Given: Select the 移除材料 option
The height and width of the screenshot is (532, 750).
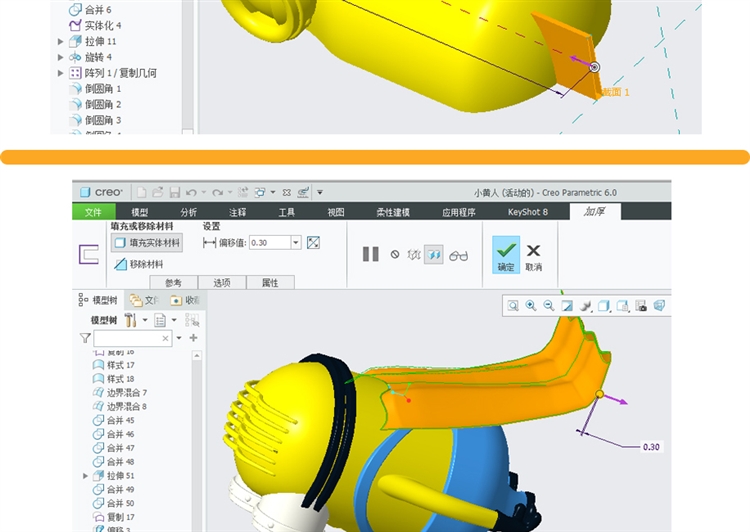Looking at the screenshot, I should click(139, 264).
